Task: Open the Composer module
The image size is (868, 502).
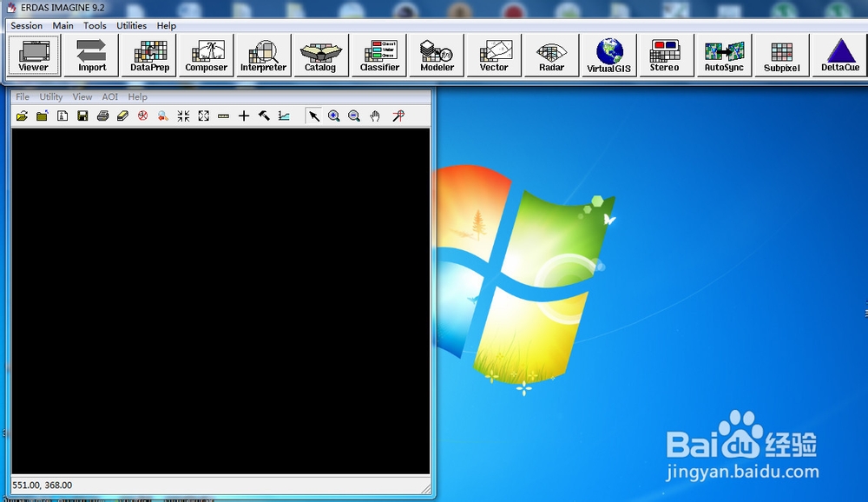Action: tap(207, 56)
